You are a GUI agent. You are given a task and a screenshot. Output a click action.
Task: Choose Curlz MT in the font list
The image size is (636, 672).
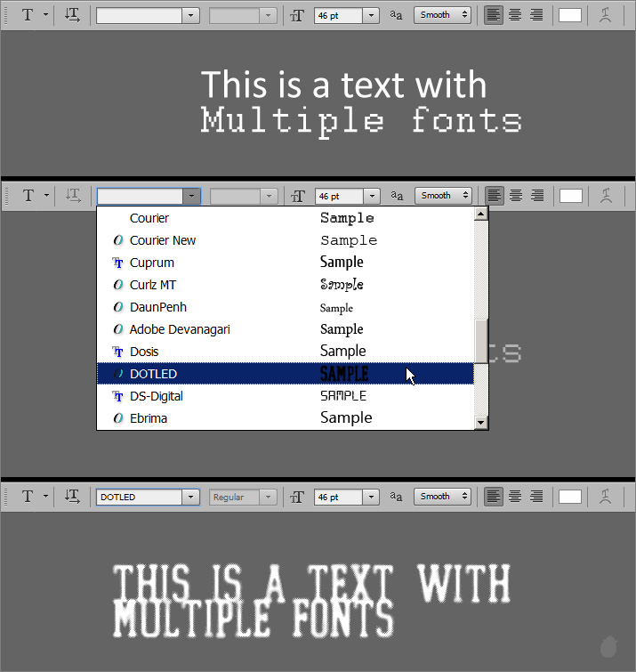(153, 285)
